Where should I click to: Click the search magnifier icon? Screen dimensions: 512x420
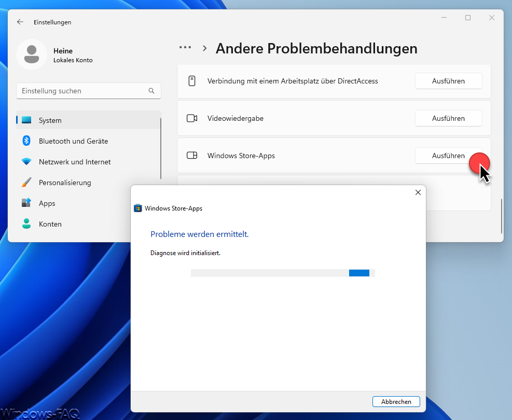click(151, 91)
